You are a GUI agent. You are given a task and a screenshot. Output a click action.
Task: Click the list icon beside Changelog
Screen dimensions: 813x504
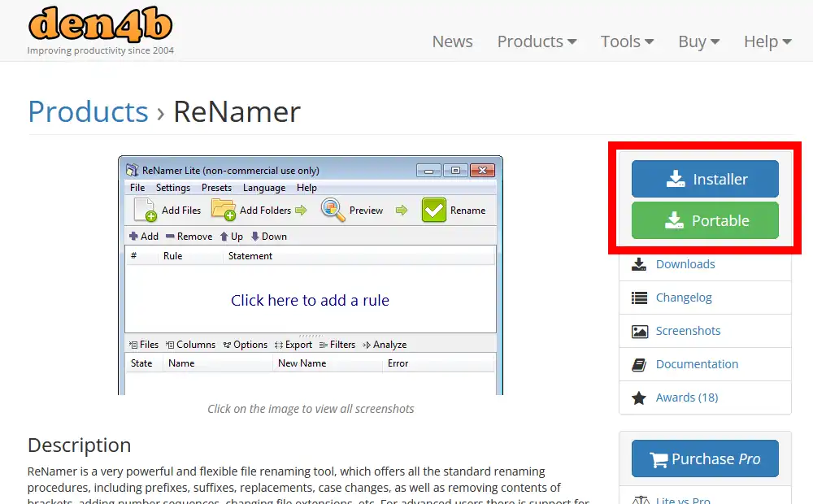point(640,298)
